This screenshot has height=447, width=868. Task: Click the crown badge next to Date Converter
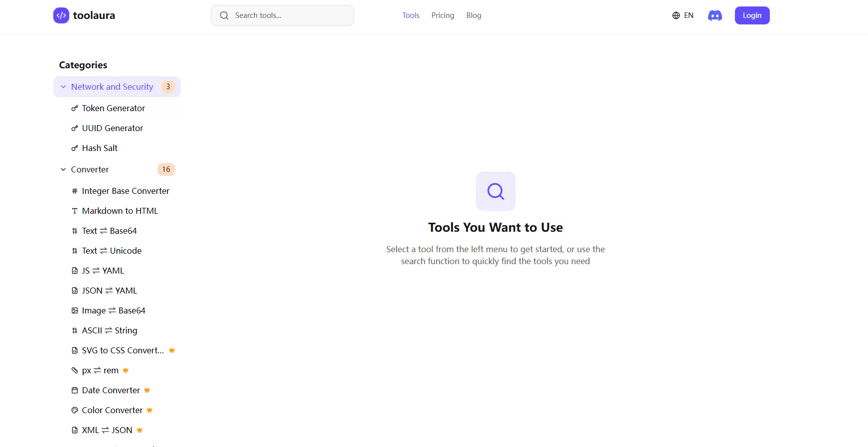(x=147, y=390)
